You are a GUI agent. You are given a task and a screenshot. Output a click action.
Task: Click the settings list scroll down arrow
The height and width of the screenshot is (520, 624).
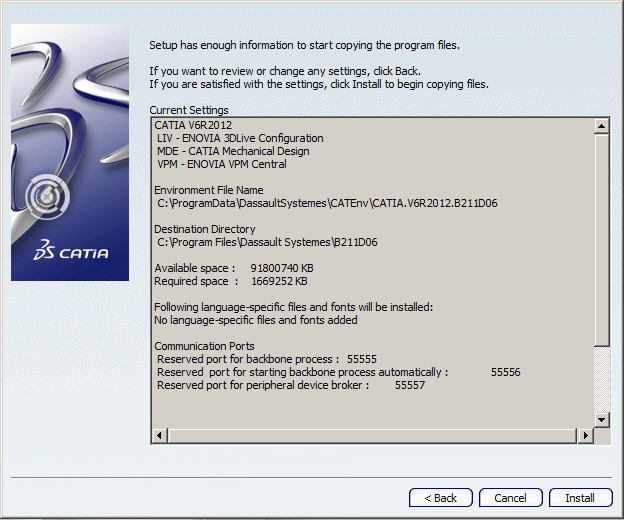tap(601, 420)
